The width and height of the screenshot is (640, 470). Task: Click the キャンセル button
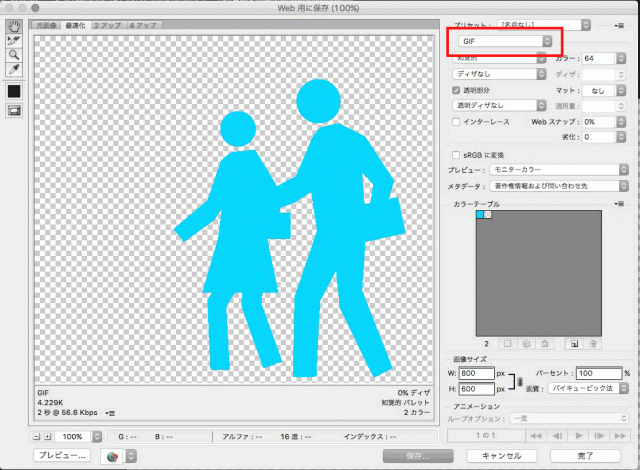[500, 455]
